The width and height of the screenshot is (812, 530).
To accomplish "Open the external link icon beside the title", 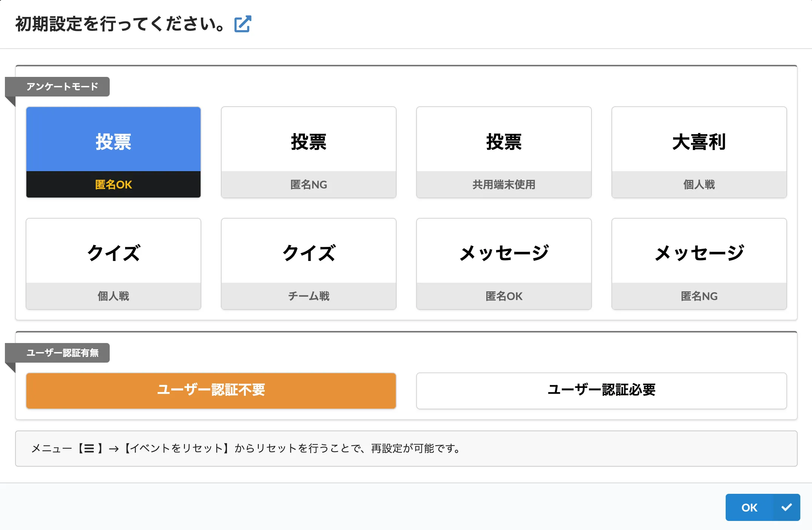I will pos(242,24).
